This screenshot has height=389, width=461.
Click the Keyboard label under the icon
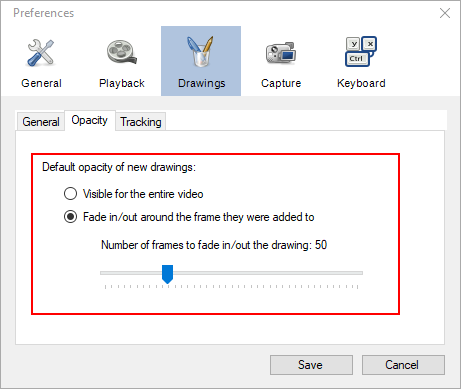click(361, 83)
